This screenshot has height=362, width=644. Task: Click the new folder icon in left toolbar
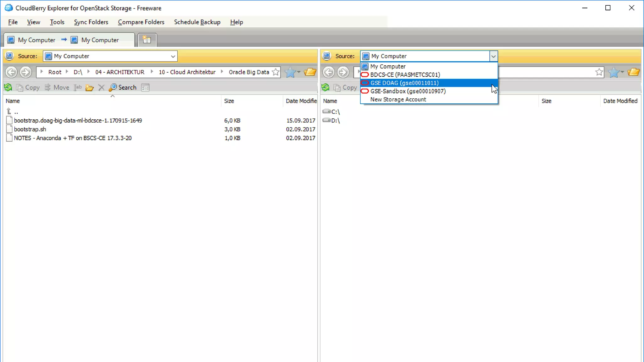(90, 87)
